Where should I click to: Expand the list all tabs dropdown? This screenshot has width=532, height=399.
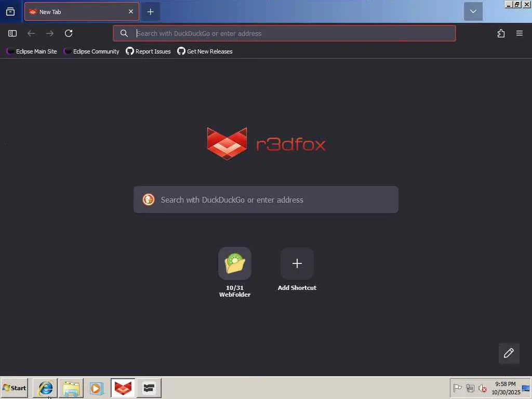click(473, 11)
